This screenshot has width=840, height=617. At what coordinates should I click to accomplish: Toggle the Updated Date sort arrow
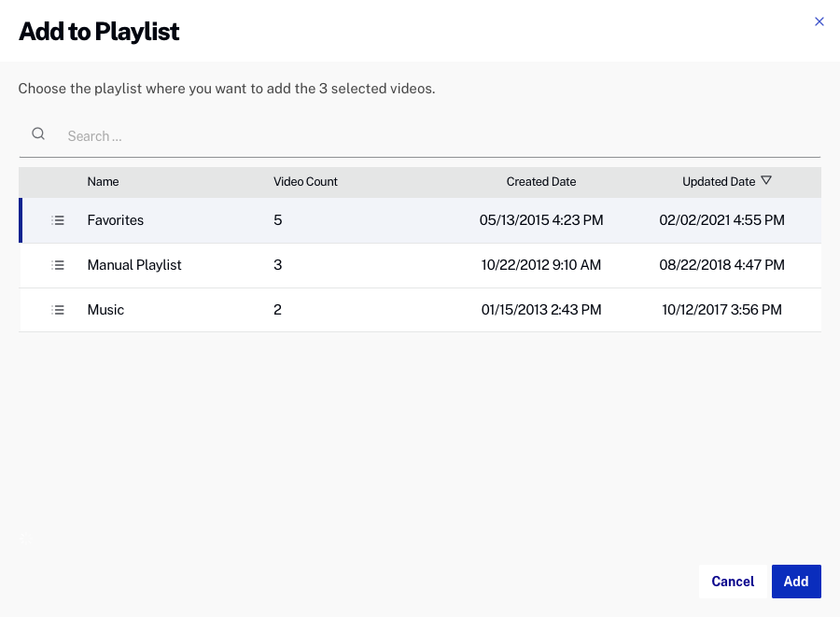pos(766,181)
